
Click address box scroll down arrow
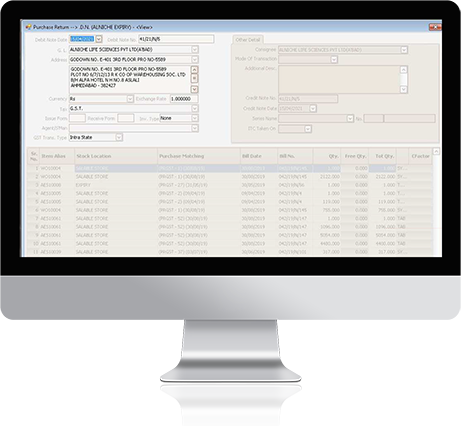click(x=194, y=89)
